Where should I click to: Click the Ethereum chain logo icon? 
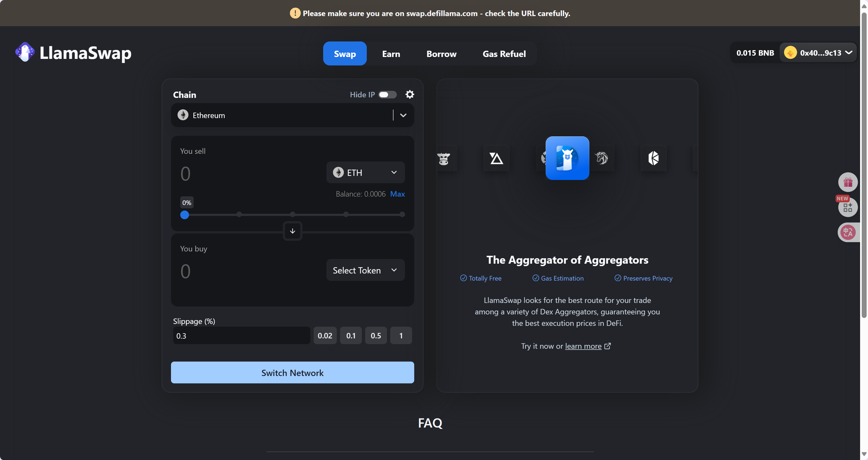tap(183, 115)
